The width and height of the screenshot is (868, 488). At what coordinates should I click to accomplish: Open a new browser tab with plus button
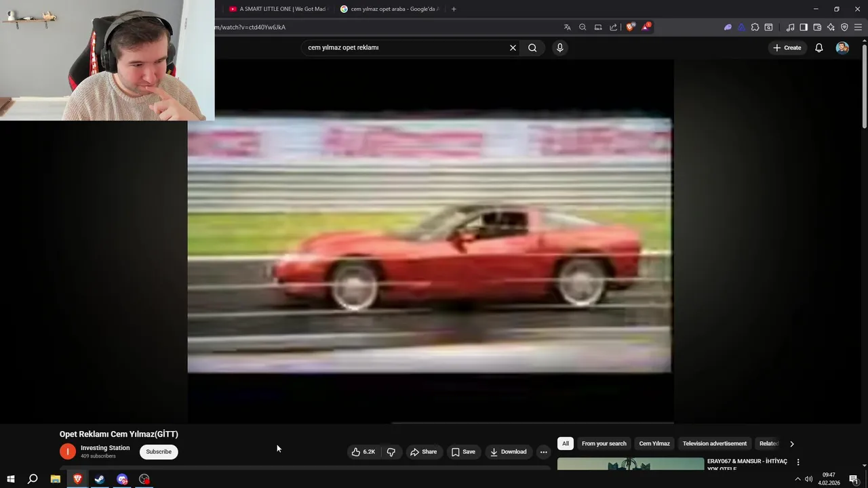pos(454,9)
